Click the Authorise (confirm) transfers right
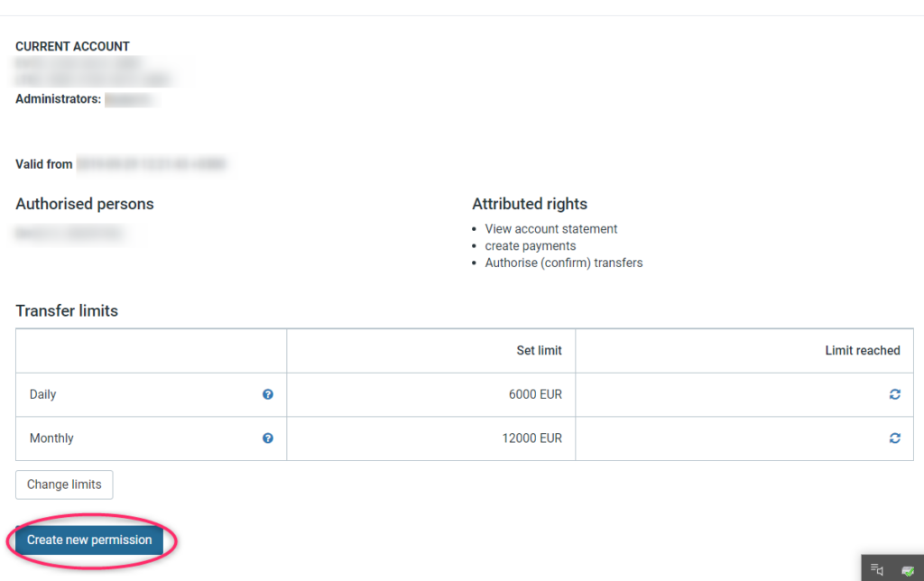Screen dimensions: 924x581 point(564,263)
